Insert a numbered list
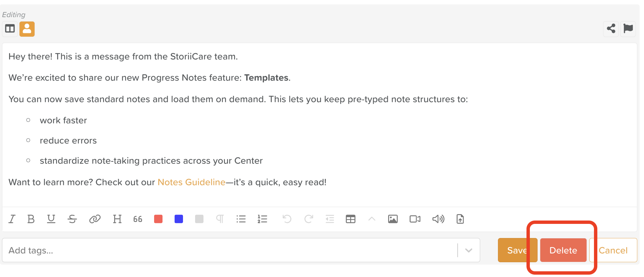The image size is (644, 277). click(262, 219)
